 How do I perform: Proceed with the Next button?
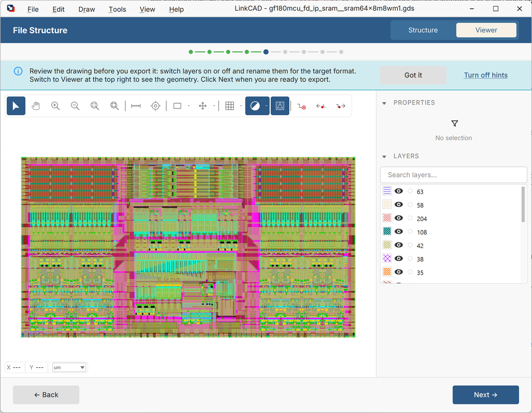[x=485, y=395]
